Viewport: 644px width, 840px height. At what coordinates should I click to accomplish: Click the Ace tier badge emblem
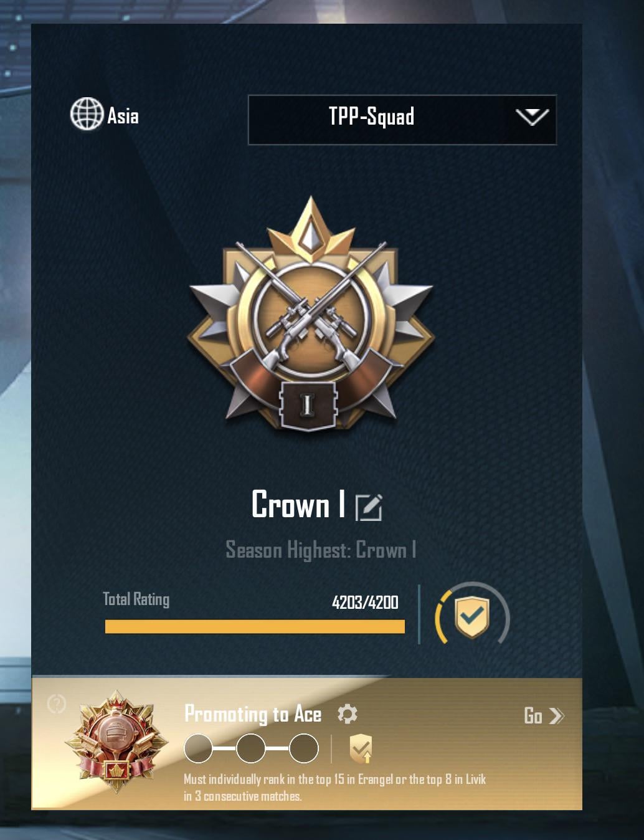[x=116, y=741]
